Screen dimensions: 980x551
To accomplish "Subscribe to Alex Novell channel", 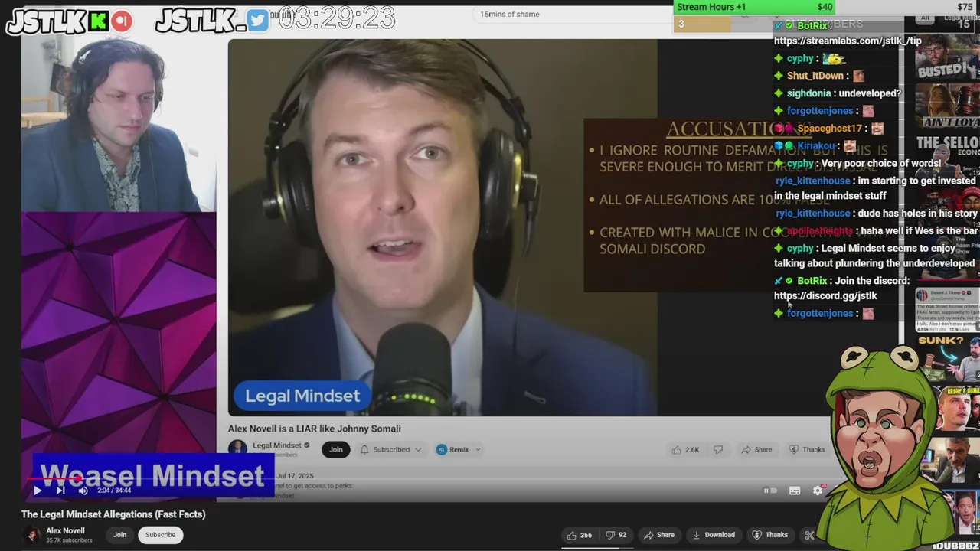I will click(x=160, y=535).
